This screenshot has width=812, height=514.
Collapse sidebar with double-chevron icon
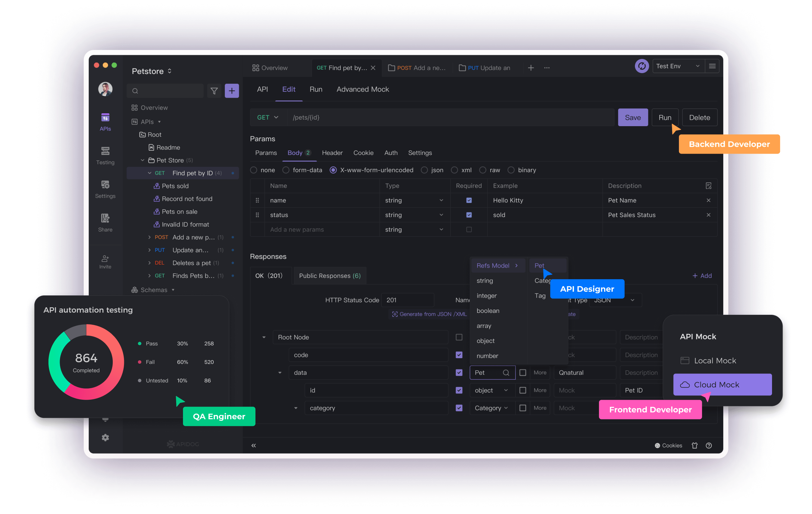[x=253, y=445]
